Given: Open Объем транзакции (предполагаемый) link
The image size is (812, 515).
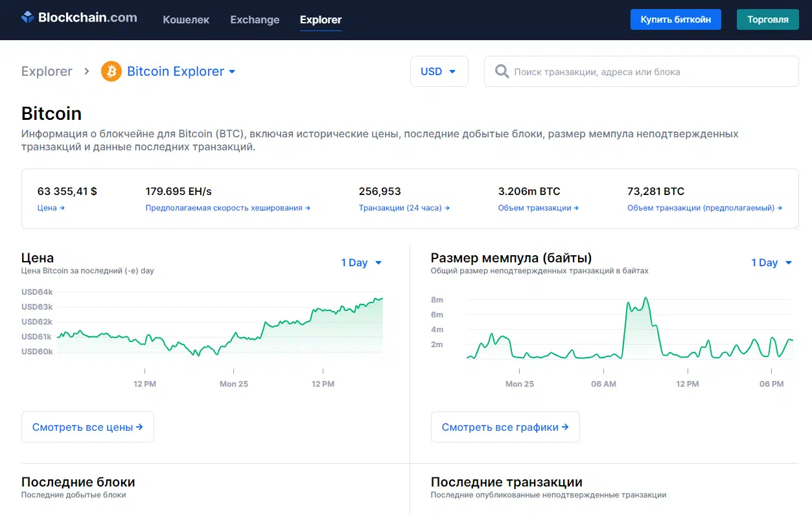Looking at the screenshot, I should [x=704, y=208].
